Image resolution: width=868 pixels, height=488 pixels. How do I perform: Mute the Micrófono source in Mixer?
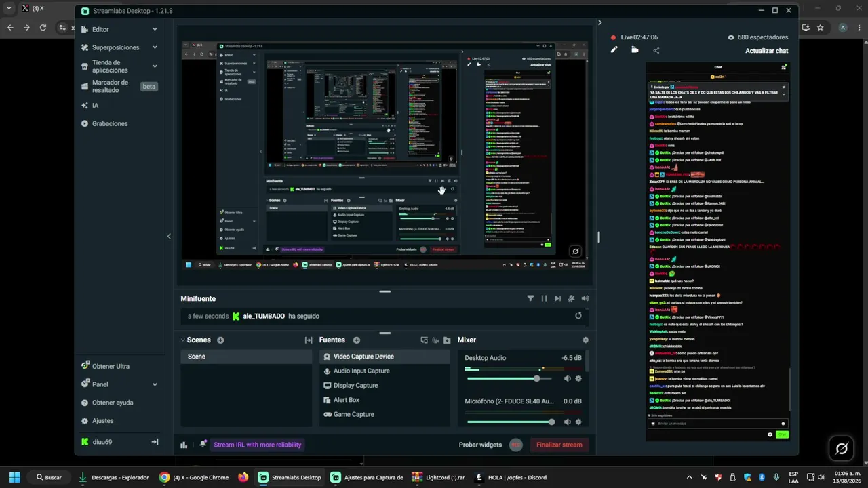(568, 422)
